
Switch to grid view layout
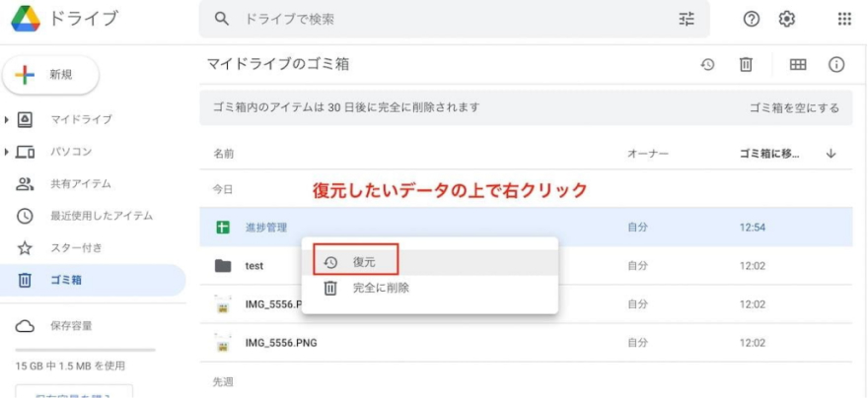pyautogui.click(x=798, y=65)
